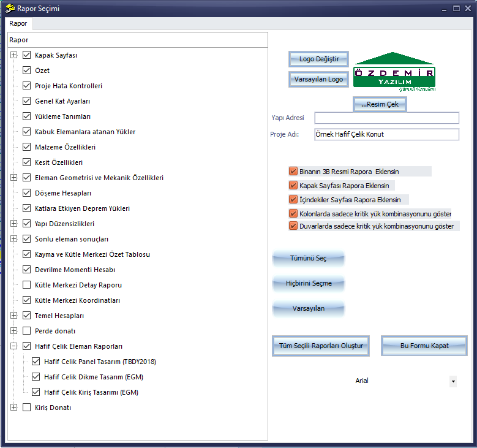Toggle Binanın 3B Resmi Rapora Eklensin
This screenshot has height=448, width=477.
click(x=293, y=172)
